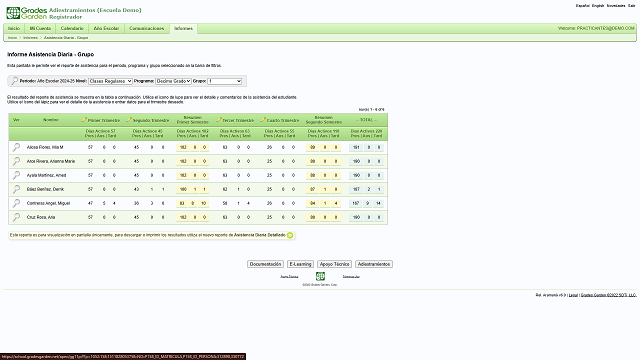Click the Salir link
The height and width of the screenshot is (360, 640).
(x=631, y=6)
